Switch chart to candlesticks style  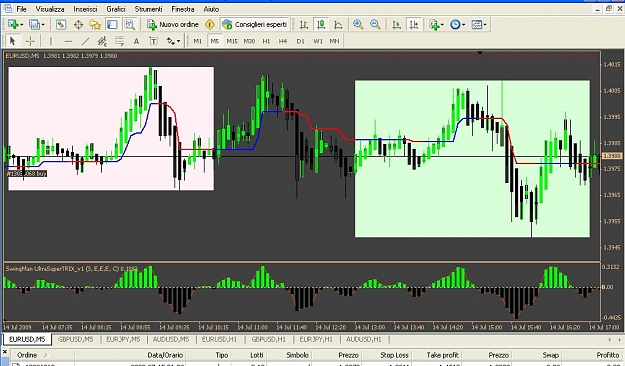tap(321, 25)
